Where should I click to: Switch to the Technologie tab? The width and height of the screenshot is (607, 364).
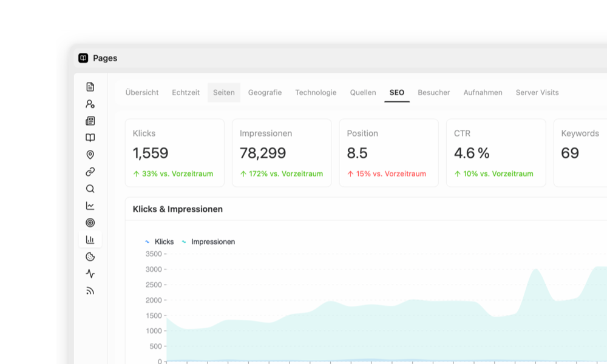(x=316, y=92)
